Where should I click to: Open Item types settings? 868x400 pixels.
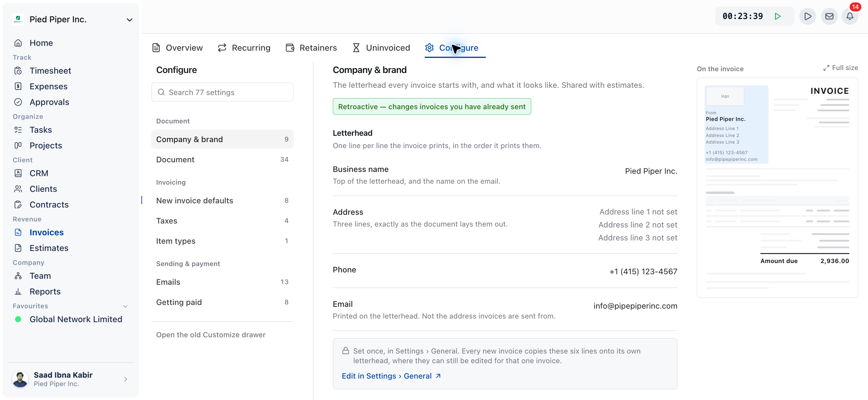222,241
